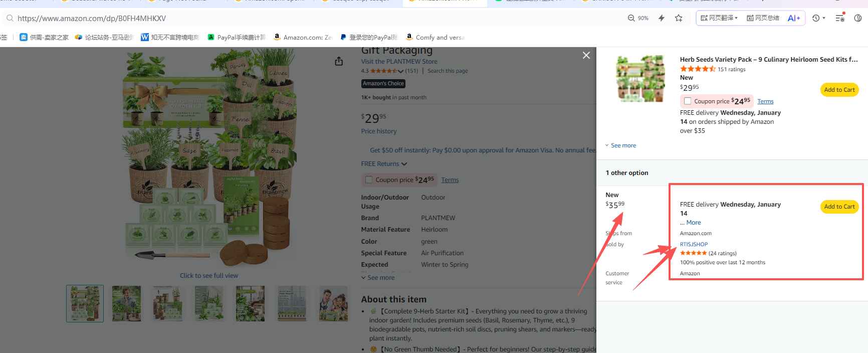Expand the FREE Returns dropdown
868x353 pixels.
384,164
